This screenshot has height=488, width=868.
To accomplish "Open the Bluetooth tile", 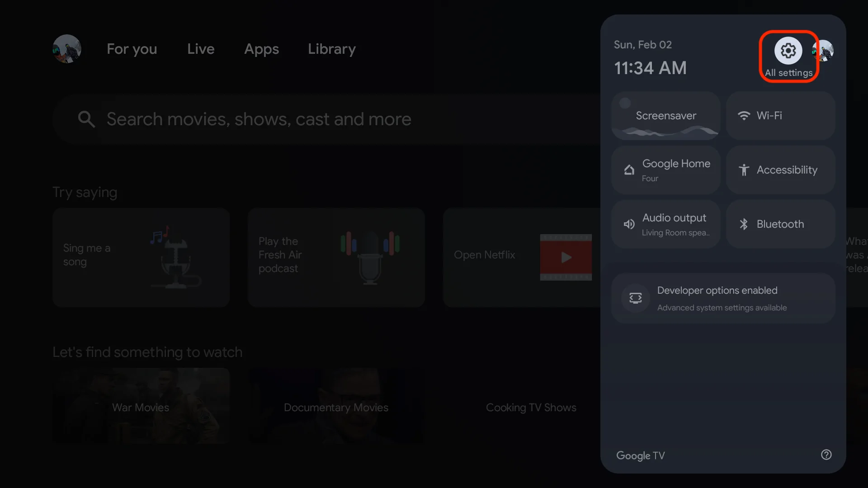I will (x=780, y=224).
